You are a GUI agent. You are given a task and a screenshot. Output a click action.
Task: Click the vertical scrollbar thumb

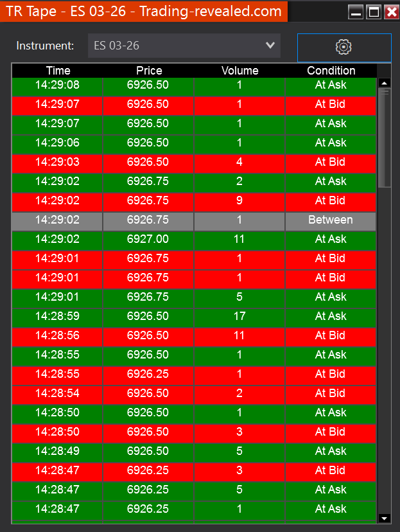(385, 136)
